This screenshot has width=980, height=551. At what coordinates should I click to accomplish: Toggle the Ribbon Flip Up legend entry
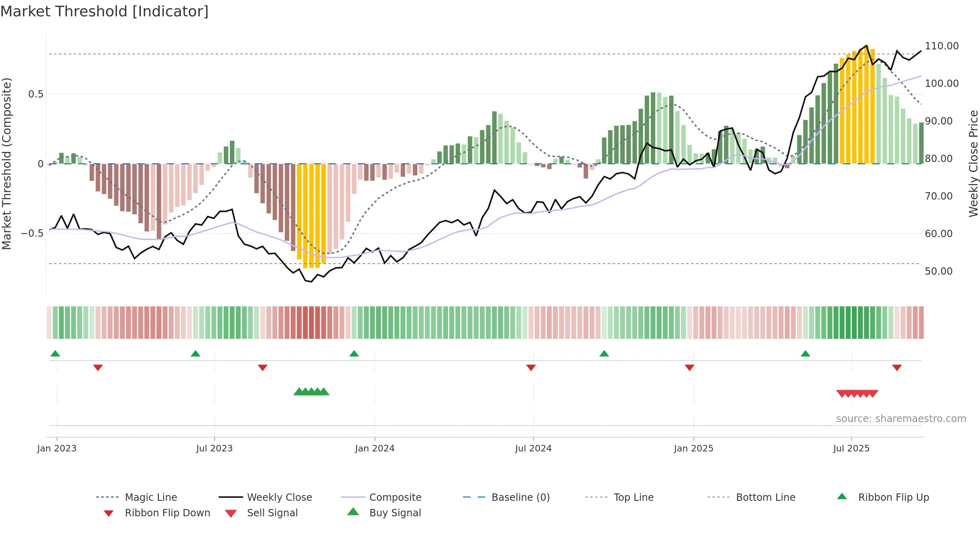pyautogui.click(x=883, y=497)
